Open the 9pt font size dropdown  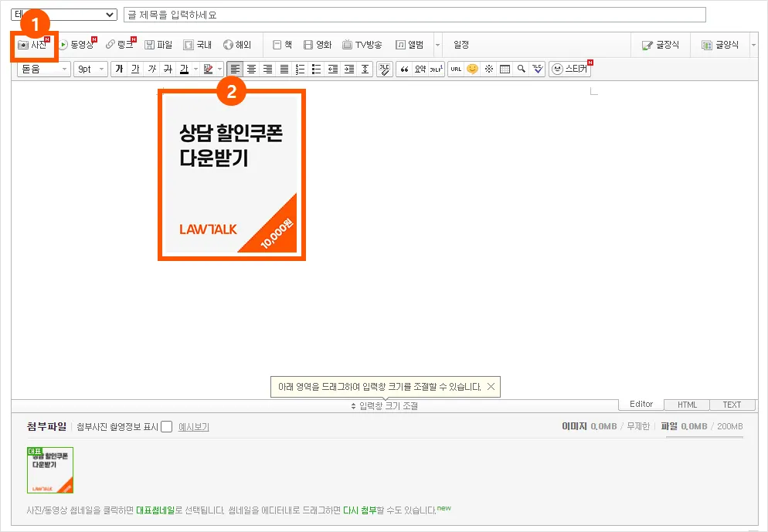[91, 69]
